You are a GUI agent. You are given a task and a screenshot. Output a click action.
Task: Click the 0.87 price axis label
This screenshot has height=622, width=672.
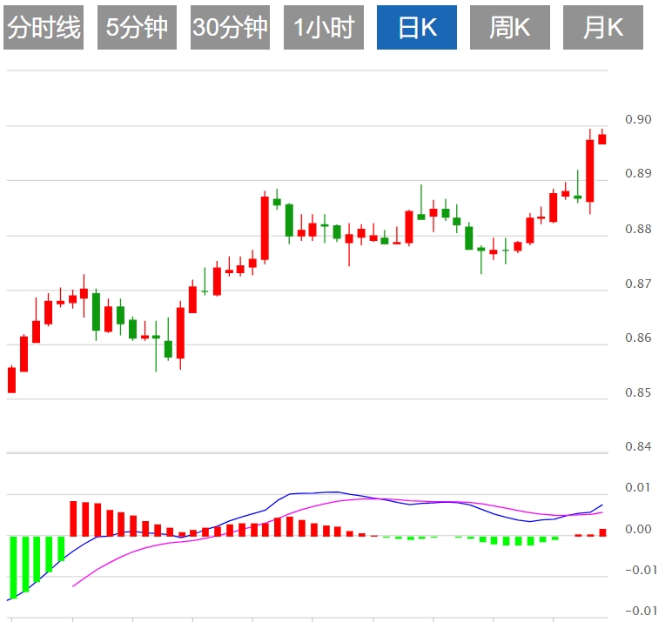[638, 283]
